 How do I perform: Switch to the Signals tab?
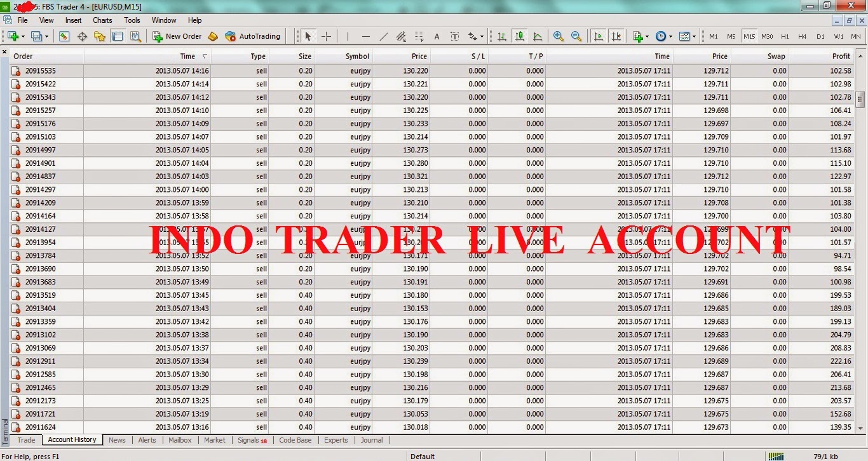pos(252,440)
